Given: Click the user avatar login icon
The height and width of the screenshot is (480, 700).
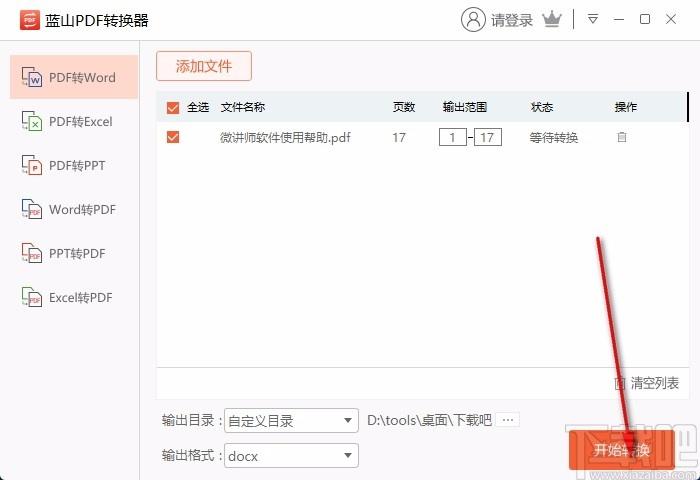Looking at the screenshot, I should click(473, 19).
